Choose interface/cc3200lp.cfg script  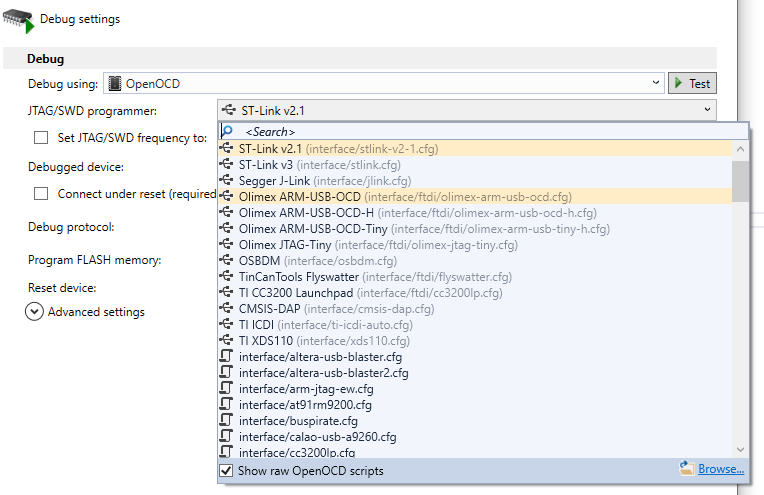tap(475, 452)
